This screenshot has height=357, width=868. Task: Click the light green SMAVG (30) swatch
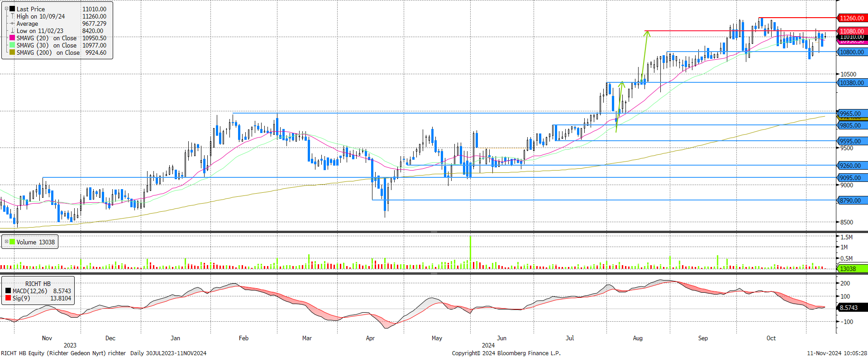coord(12,45)
